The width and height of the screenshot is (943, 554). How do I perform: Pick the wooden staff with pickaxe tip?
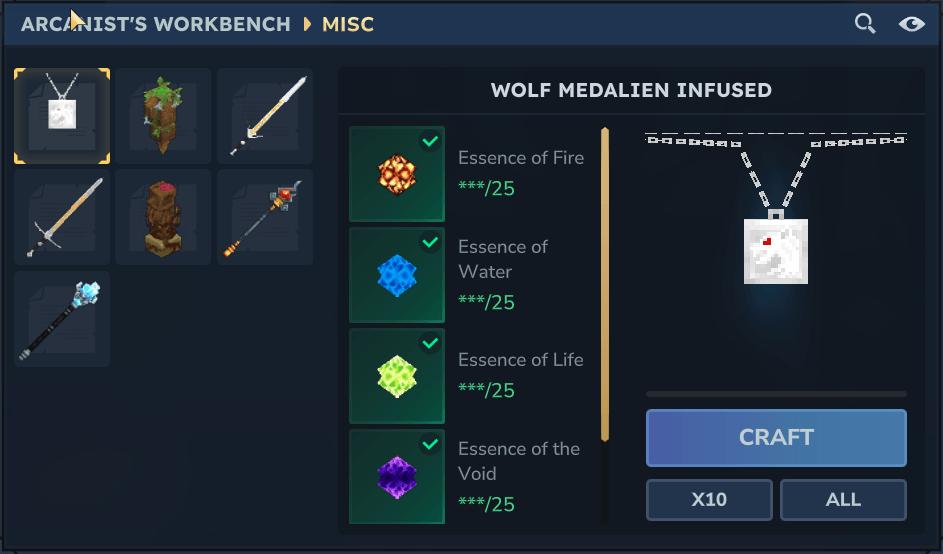tap(62, 217)
